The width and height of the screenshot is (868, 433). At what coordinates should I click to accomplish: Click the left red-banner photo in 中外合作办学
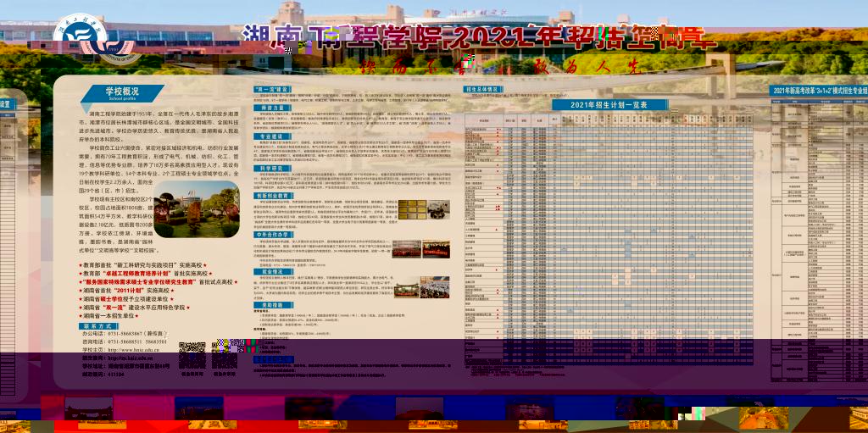pyautogui.click(x=406, y=248)
